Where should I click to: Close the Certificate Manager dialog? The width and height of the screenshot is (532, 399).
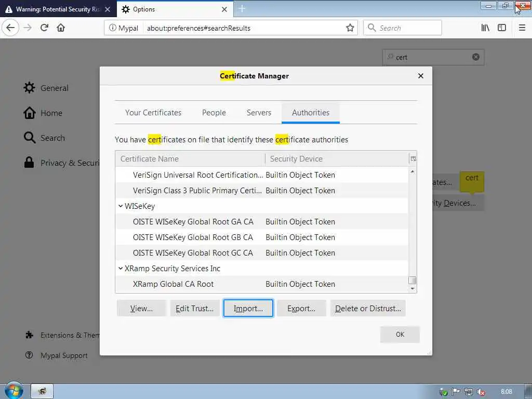(421, 76)
